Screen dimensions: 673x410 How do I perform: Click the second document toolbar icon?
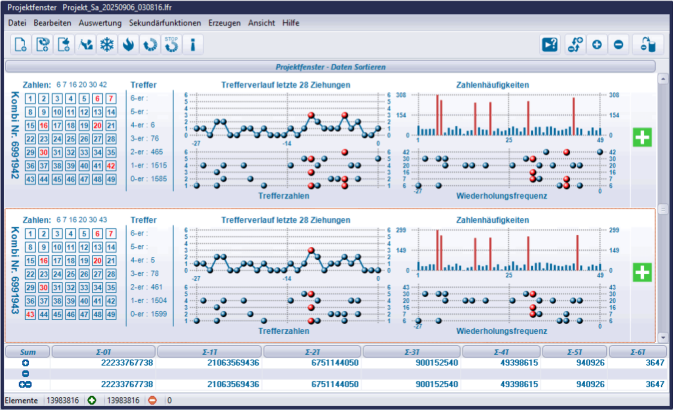pyautogui.click(x=42, y=45)
